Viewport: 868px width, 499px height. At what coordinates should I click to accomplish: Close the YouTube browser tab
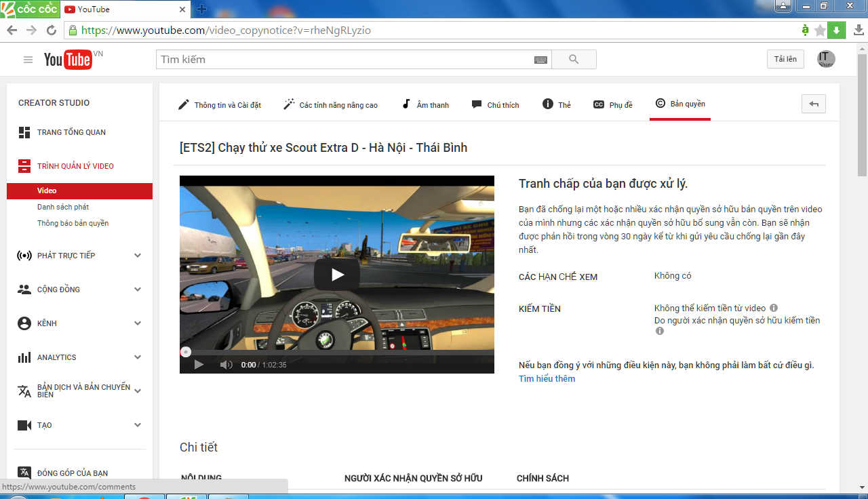[182, 9]
